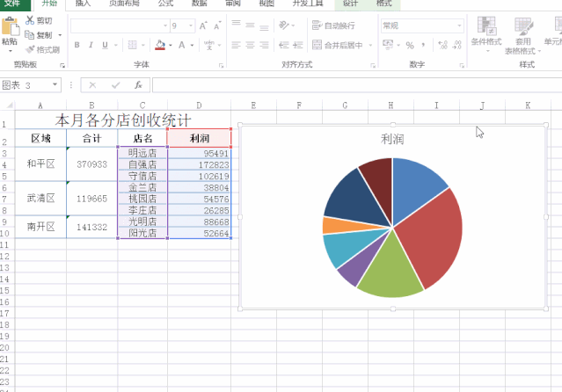Switch to the Formulas (公式) tab
Screen dimensions: 562x392
point(165,4)
